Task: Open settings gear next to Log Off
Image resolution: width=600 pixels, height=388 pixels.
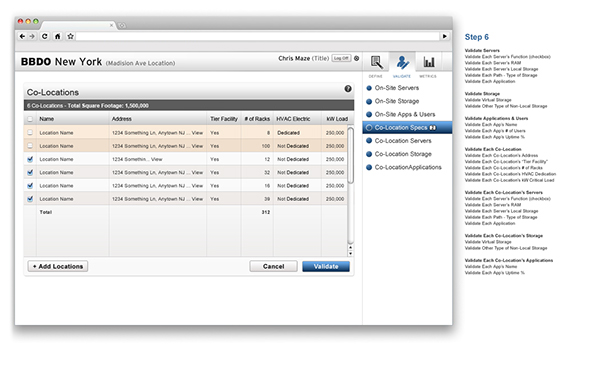Action: [356, 58]
